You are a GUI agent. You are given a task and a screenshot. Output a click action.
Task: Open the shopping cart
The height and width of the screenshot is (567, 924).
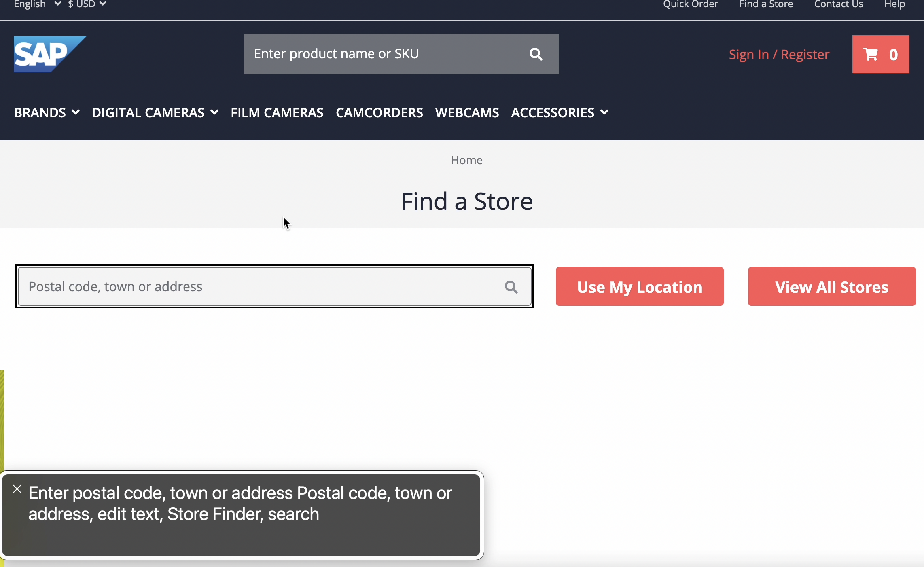(880, 54)
